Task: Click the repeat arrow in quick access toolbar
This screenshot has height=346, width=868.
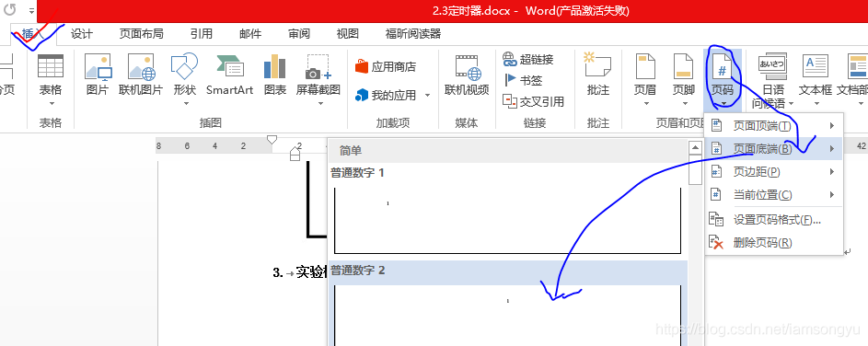Action: 10,9
